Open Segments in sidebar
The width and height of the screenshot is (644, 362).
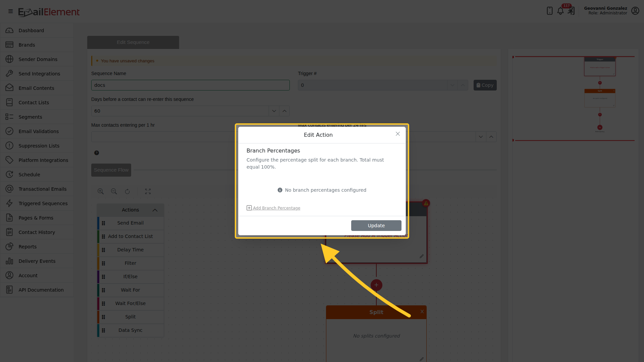[x=37, y=117]
